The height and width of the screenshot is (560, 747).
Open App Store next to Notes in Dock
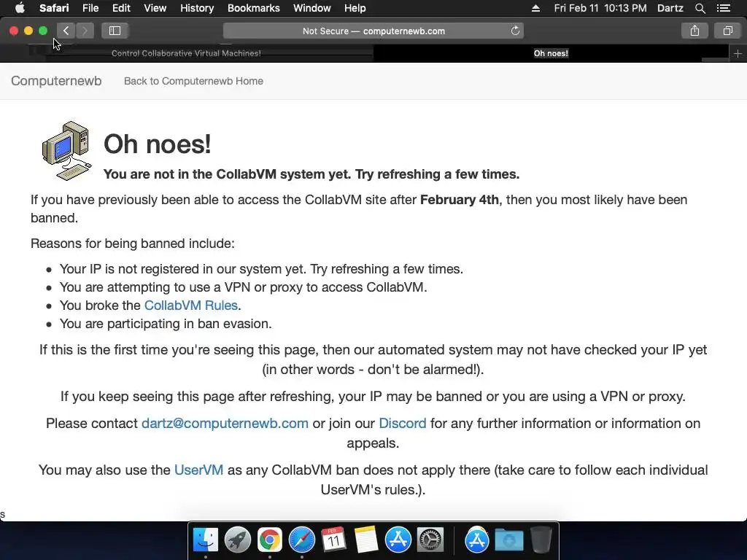click(x=398, y=540)
